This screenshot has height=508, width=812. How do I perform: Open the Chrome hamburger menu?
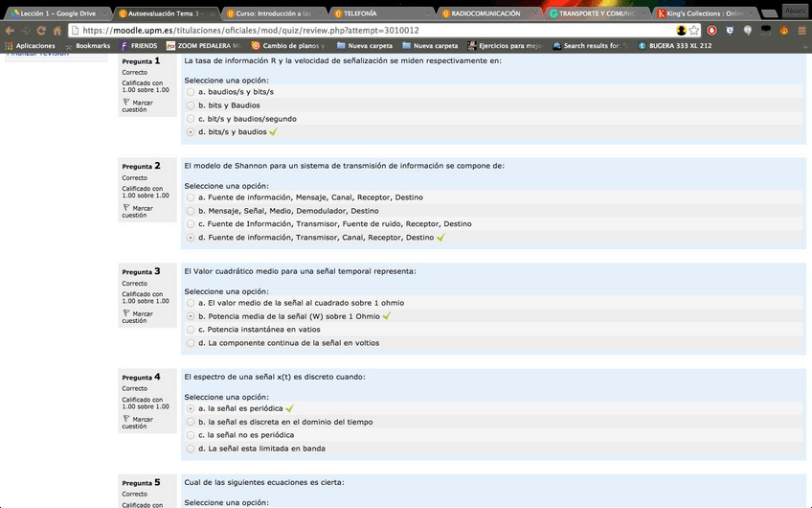point(801,31)
